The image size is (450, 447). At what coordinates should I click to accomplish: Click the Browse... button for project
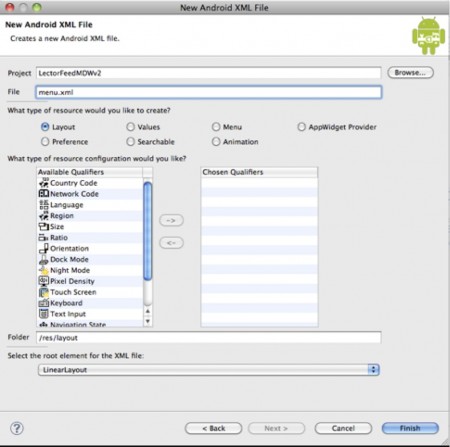(410, 73)
